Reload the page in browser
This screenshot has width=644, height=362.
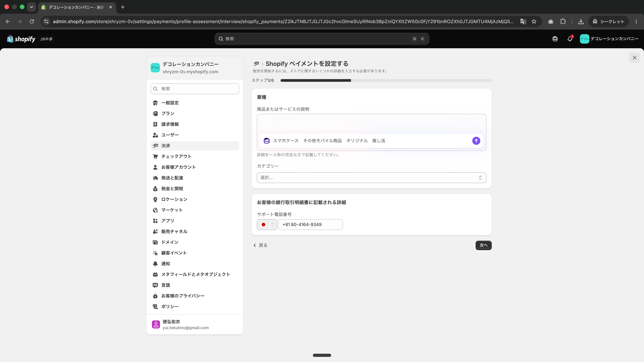pos(32,21)
